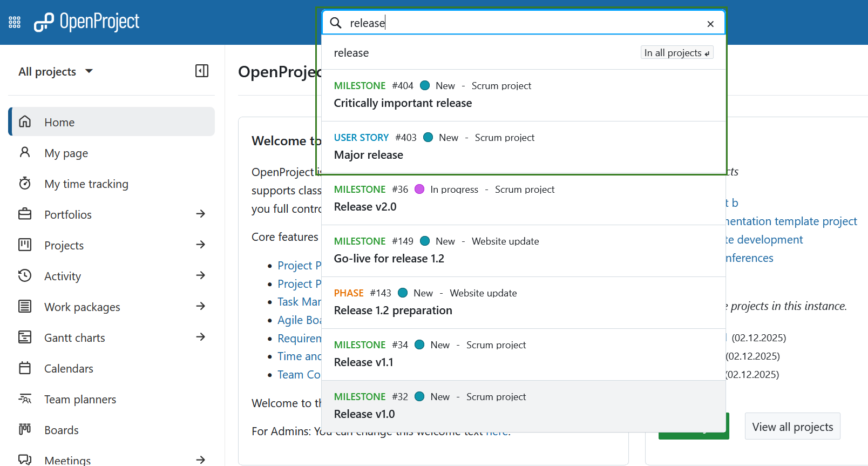Click the View all projects button
Viewport: 868px width, 466px height.
792,427
